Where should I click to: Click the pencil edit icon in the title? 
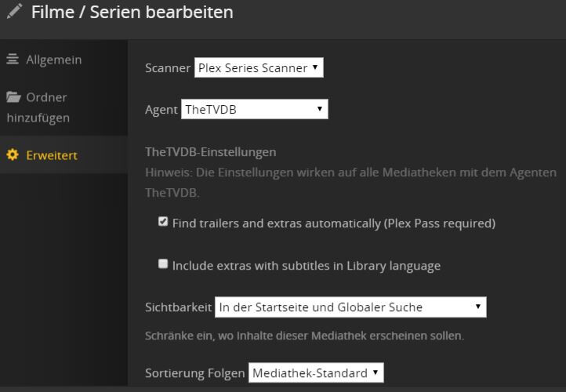click(x=14, y=13)
